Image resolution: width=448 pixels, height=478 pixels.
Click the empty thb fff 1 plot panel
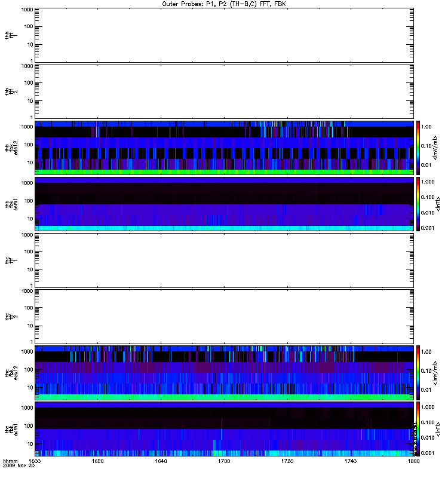coord(224,35)
